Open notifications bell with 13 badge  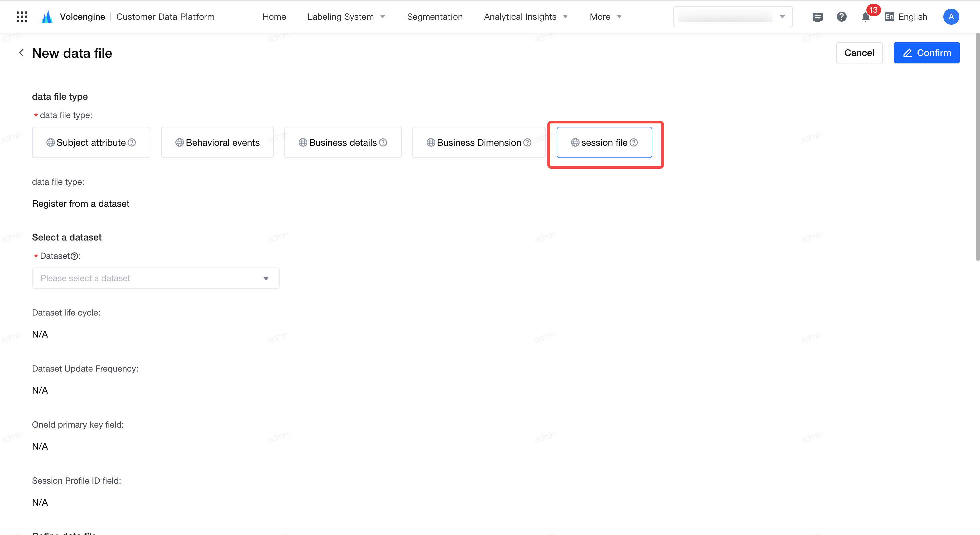[x=865, y=17]
